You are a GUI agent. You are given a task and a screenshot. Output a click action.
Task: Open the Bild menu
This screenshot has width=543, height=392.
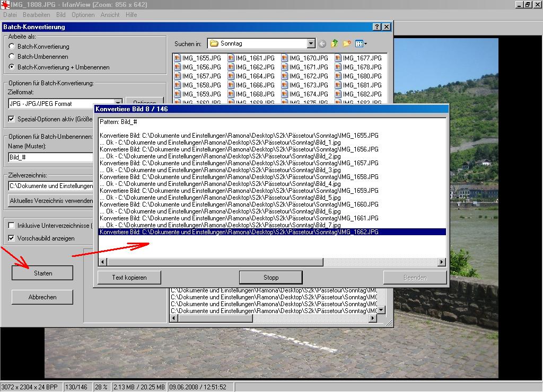coord(61,15)
